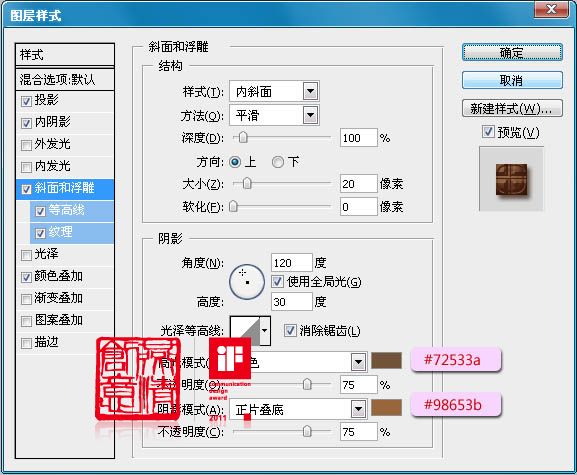Uncheck 使用全局光 global light option

(277, 281)
